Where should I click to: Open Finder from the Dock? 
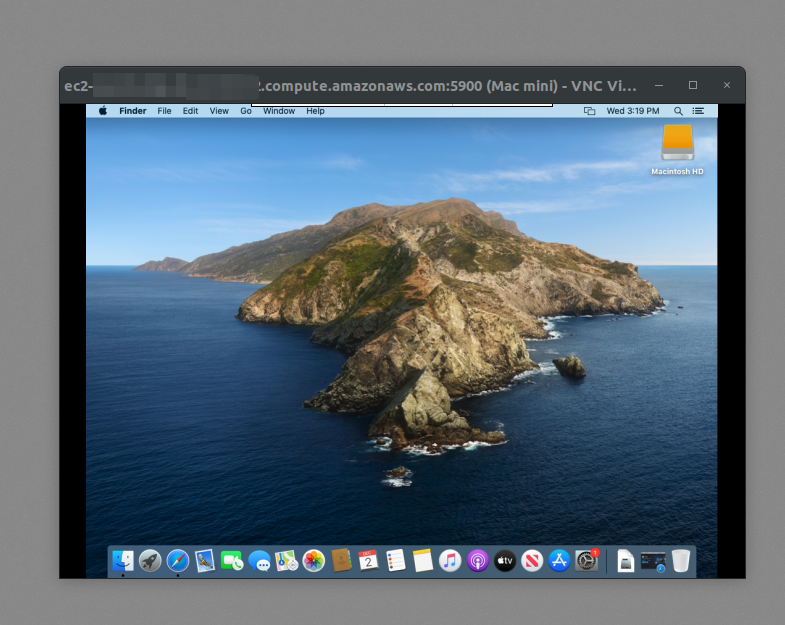[123, 561]
